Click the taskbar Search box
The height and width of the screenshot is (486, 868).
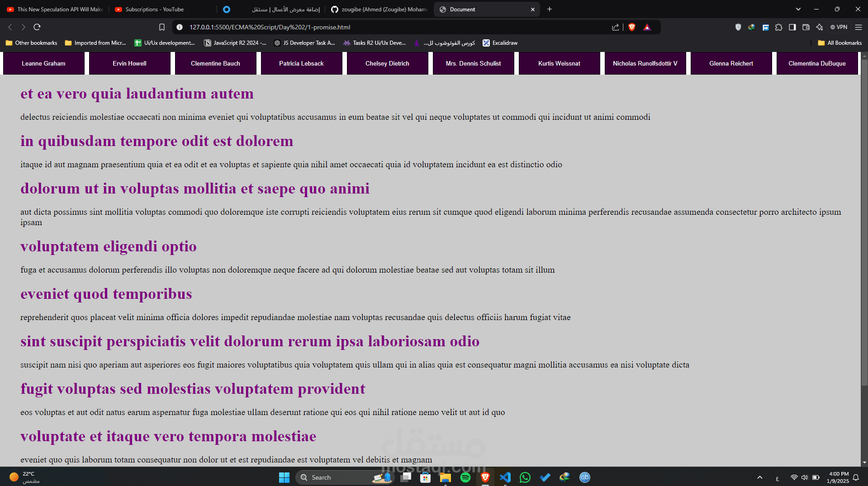[x=345, y=477]
